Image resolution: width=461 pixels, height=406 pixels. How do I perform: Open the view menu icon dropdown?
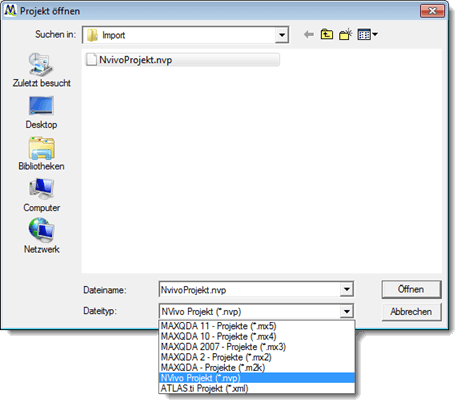[x=367, y=34]
